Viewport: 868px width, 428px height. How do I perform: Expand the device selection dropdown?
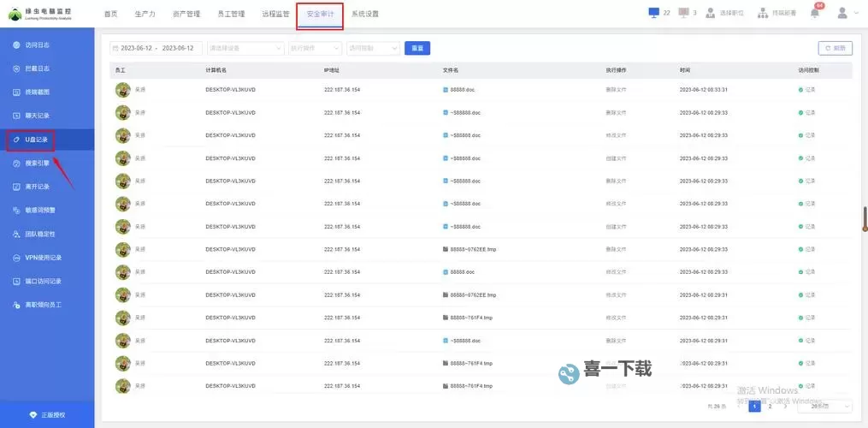[245, 49]
